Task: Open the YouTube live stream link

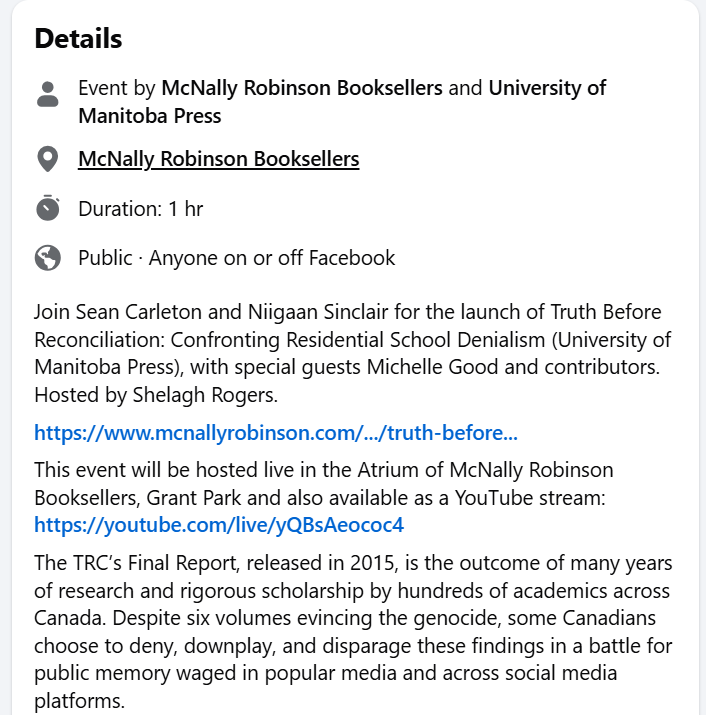Action: (x=219, y=525)
